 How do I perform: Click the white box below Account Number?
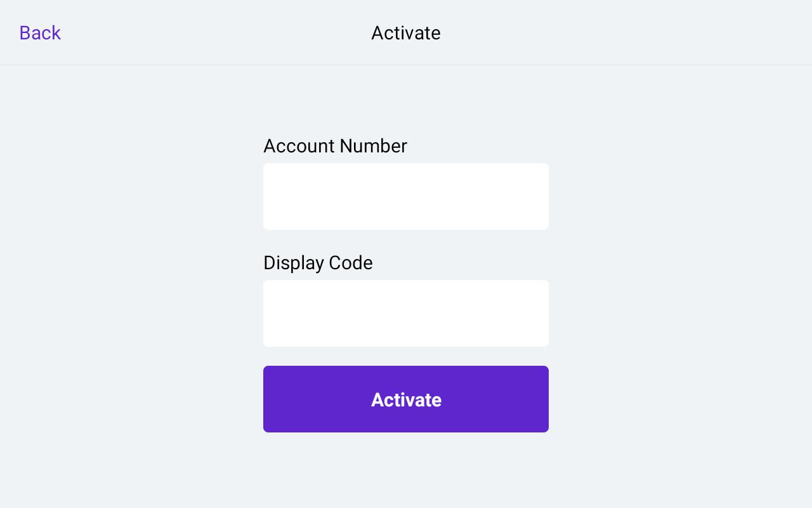(x=405, y=196)
